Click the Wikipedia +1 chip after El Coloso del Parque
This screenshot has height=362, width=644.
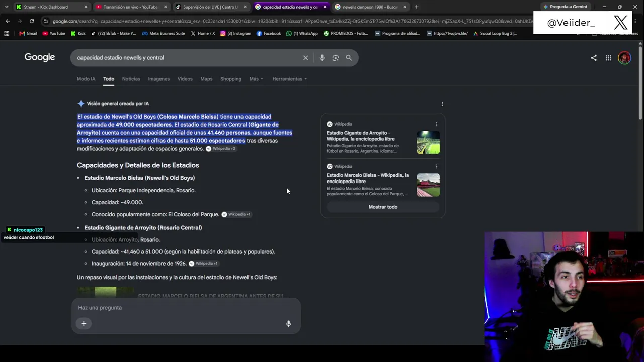click(x=236, y=214)
